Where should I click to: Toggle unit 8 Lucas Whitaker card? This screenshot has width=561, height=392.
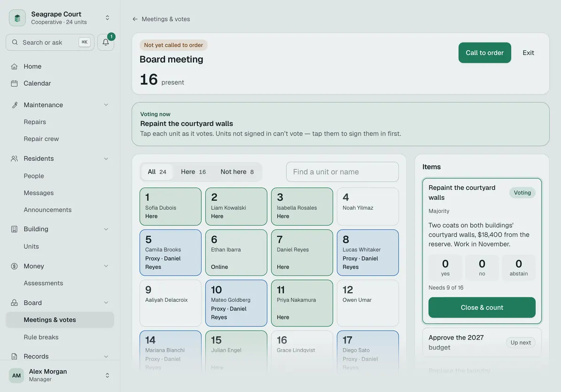coord(368,253)
